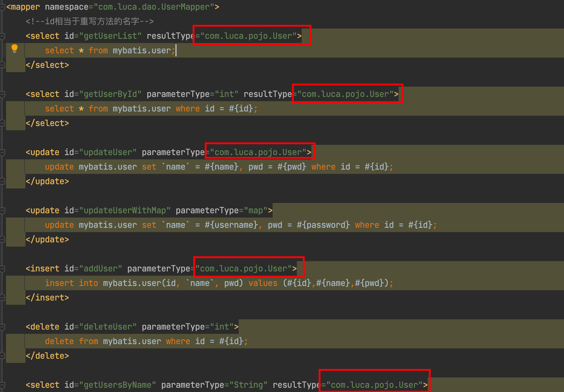The height and width of the screenshot is (392, 564).
Task: Click the id value "getUserList"
Action: 110,36
